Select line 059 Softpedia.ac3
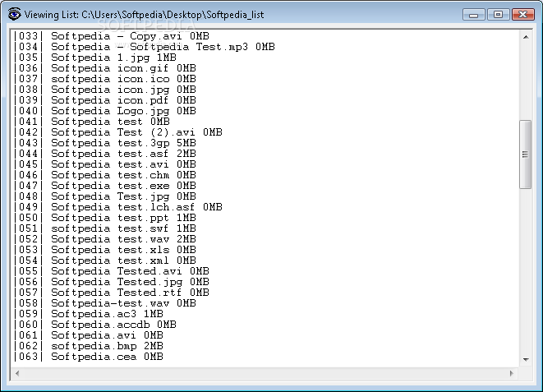Viewport: 543px width, 392px height. pyautogui.click(x=88, y=314)
